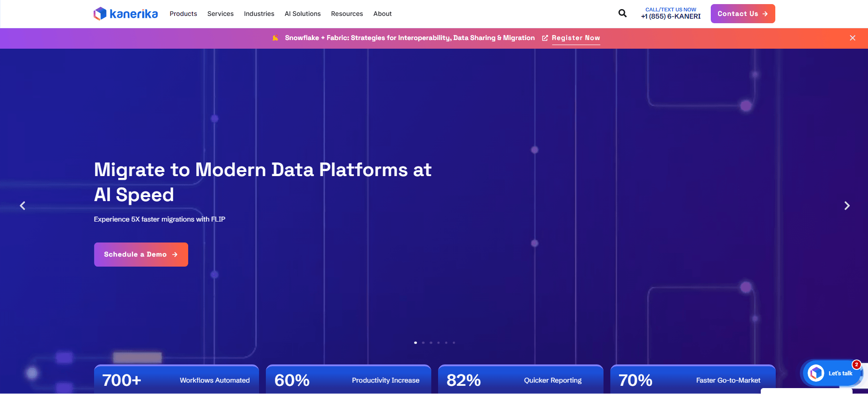The height and width of the screenshot is (394, 868).
Task: Click the Register Now link
Action: click(x=576, y=38)
